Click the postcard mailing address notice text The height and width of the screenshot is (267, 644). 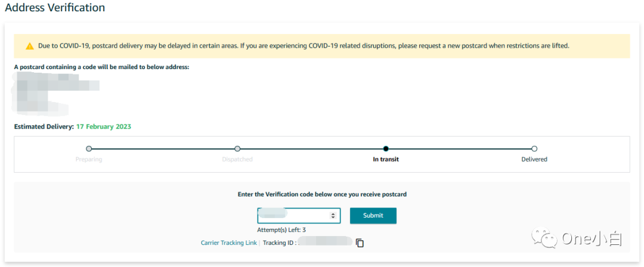101,67
